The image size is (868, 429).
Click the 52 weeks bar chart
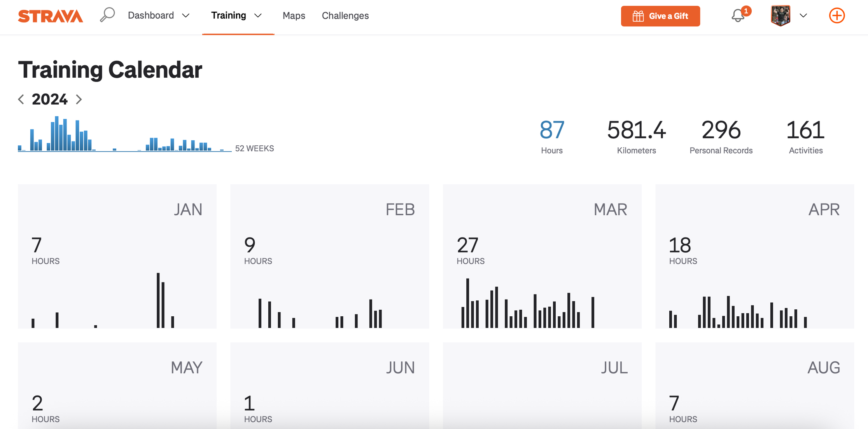124,134
